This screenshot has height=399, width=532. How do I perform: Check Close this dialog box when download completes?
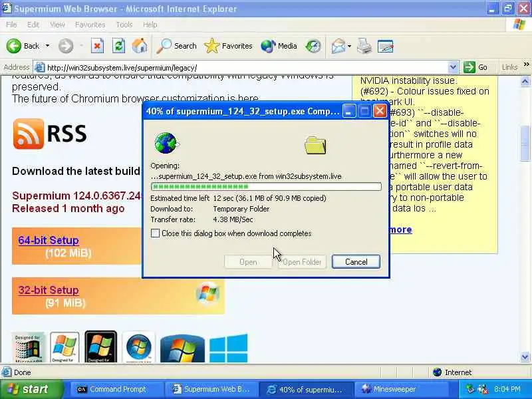click(155, 233)
